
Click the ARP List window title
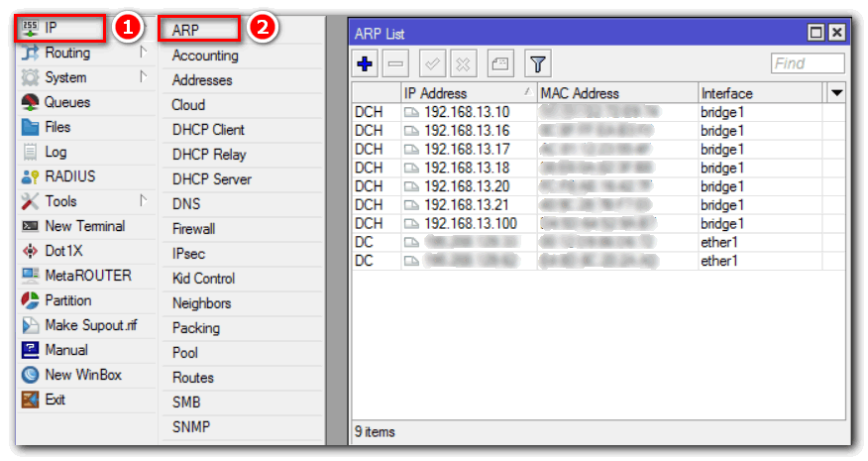380,34
